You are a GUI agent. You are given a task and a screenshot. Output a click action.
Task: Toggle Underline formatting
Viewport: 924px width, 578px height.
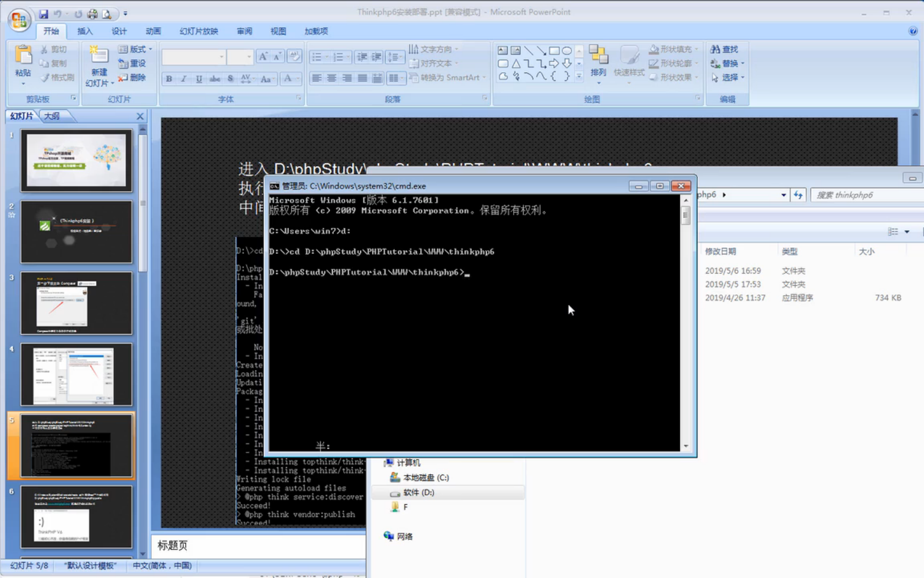(199, 79)
